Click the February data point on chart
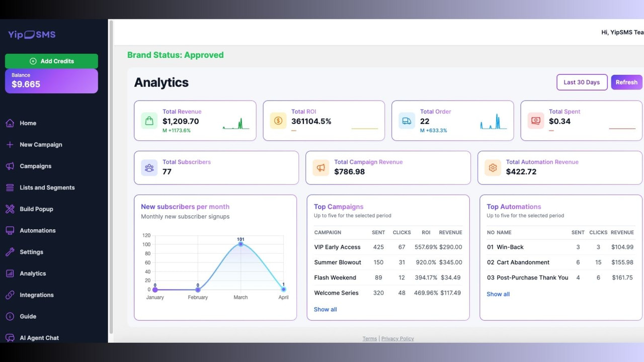Viewport: 644px width, 362px height. tap(198, 290)
